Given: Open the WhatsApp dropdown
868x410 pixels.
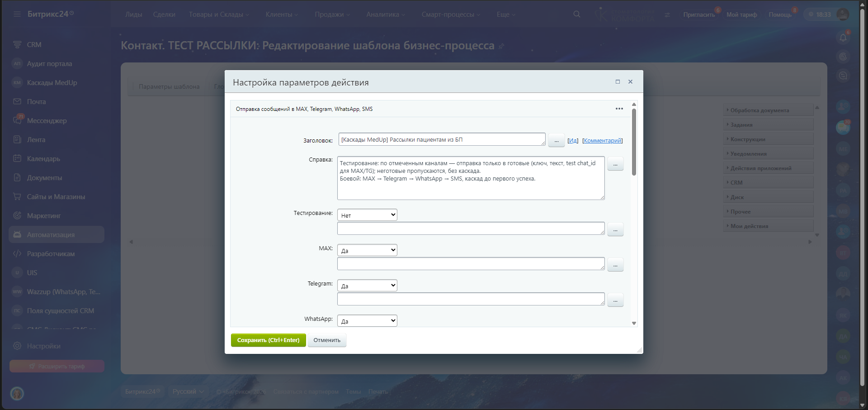Looking at the screenshot, I should (x=367, y=321).
